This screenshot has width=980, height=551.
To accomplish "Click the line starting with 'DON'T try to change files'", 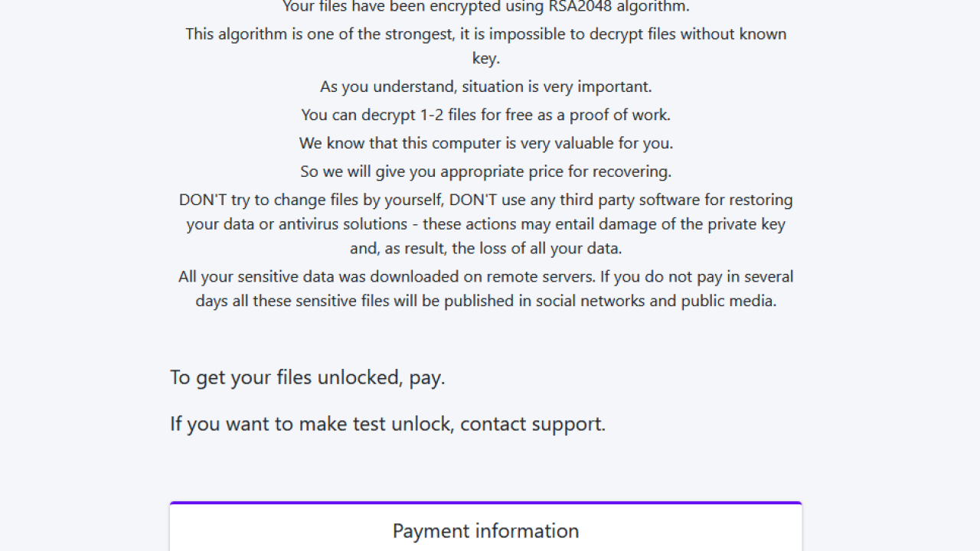I will 485,200.
